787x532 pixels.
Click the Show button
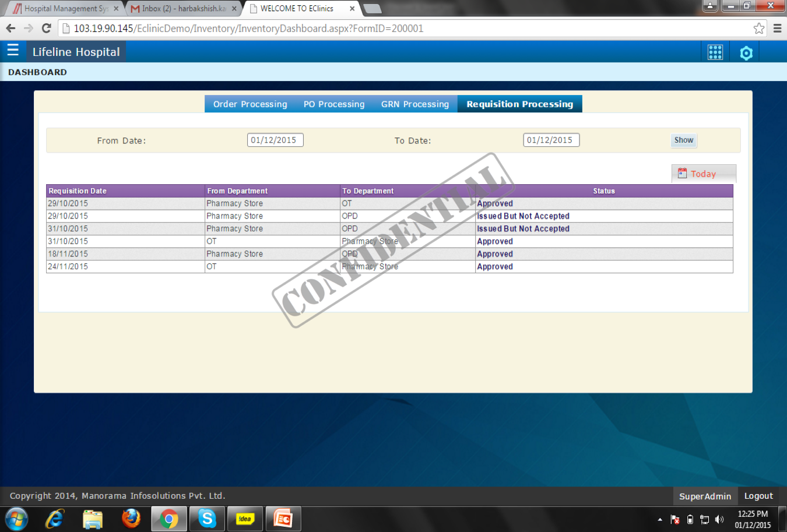pos(684,140)
